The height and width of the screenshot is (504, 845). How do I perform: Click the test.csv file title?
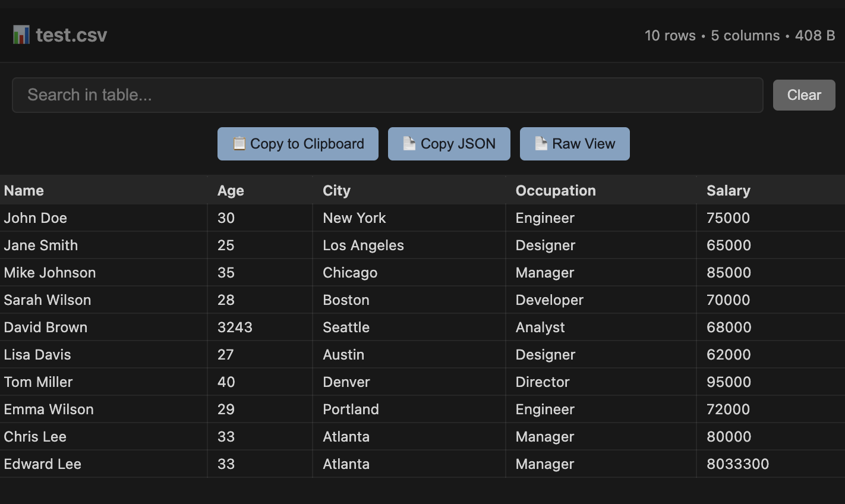click(71, 35)
